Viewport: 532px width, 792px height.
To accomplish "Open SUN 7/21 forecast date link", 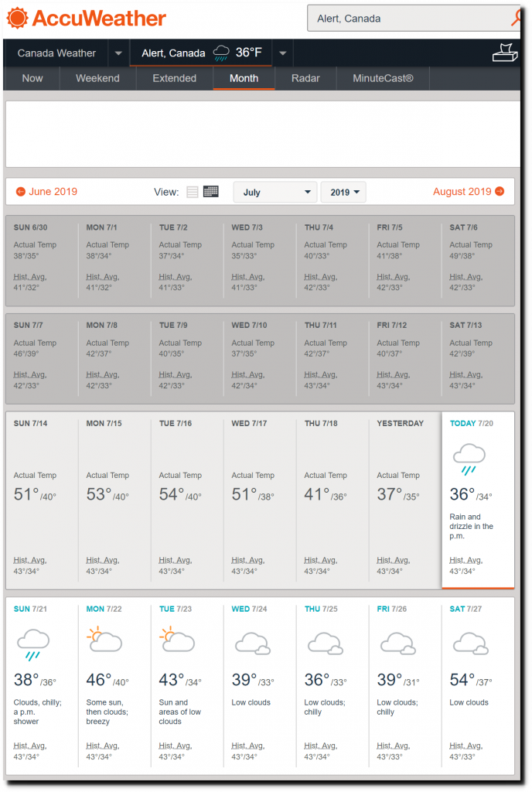I will point(30,609).
